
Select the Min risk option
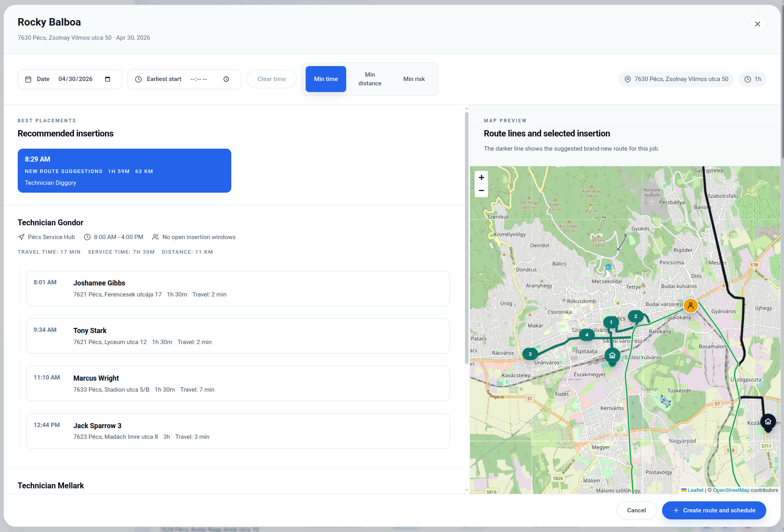click(x=414, y=79)
